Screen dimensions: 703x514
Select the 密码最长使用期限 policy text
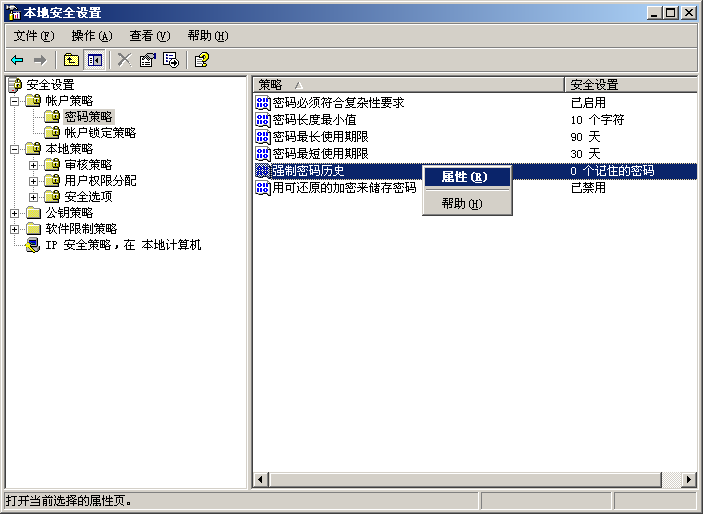tap(321, 137)
